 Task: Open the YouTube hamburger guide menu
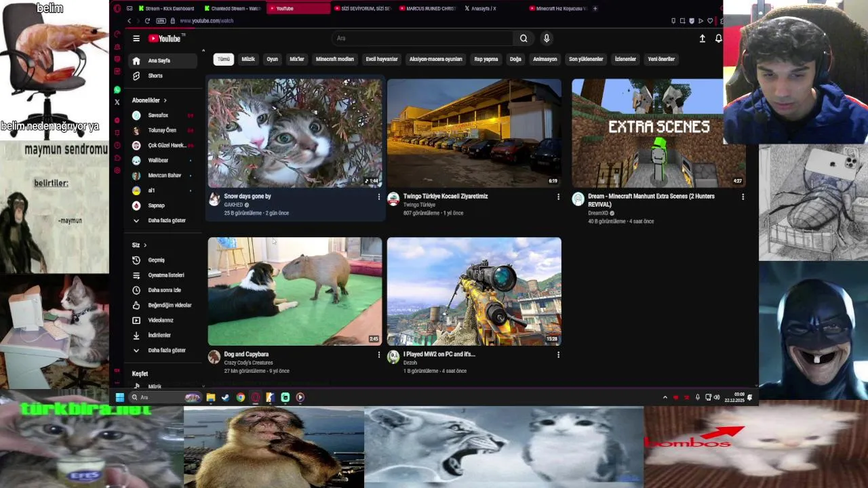pos(136,39)
